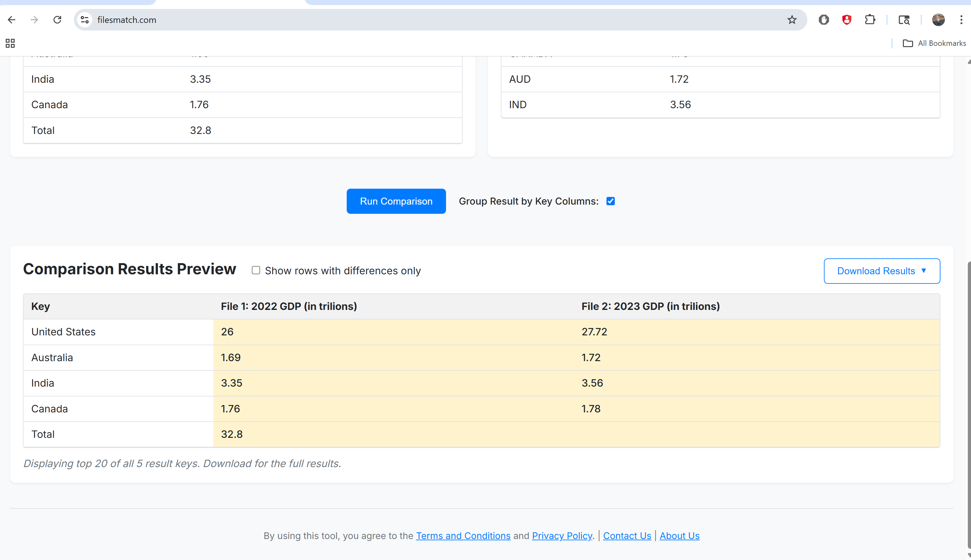Enable Show rows with differences only
The image size is (971, 560).
click(x=256, y=270)
